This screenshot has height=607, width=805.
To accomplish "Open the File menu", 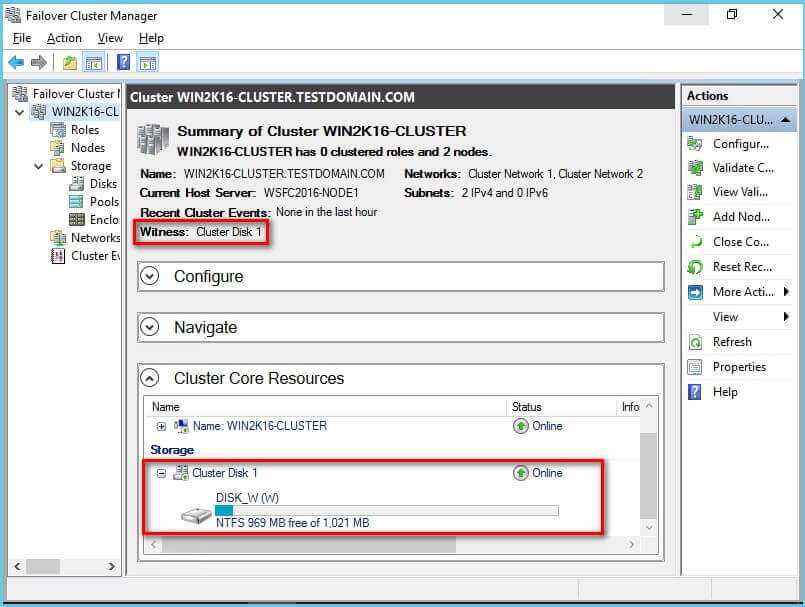I will click(x=22, y=38).
